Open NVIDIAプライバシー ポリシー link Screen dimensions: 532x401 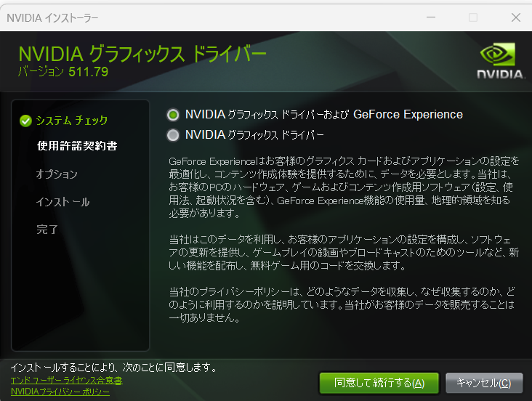click(60, 392)
